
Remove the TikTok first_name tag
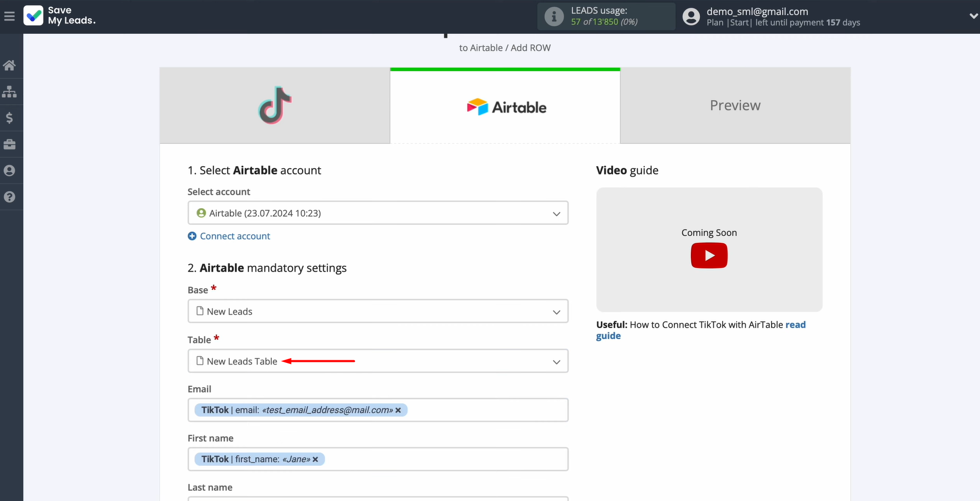[315, 459]
